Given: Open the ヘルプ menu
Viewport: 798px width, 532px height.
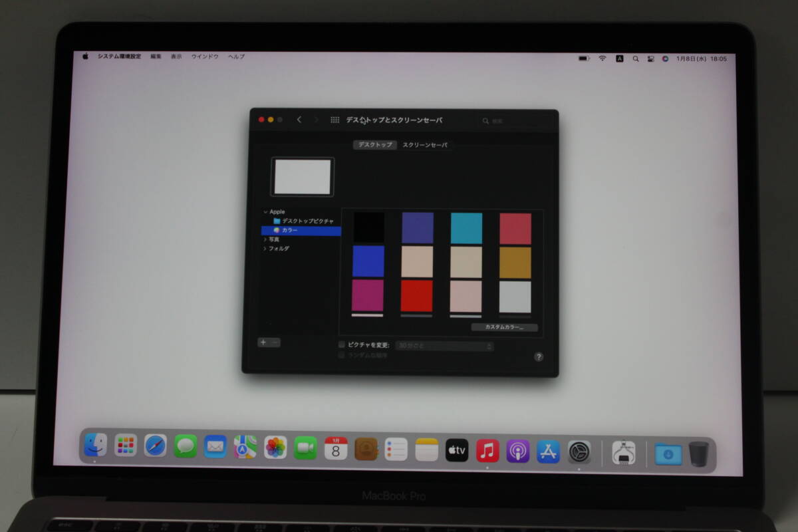Looking at the screenshot, I should [x=236, y=57].
